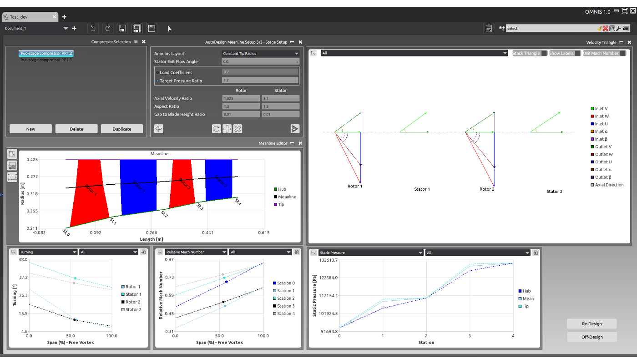Open the Static Pressure variable dropdown
Screen dimensions: 637x364
pos(370,253)
